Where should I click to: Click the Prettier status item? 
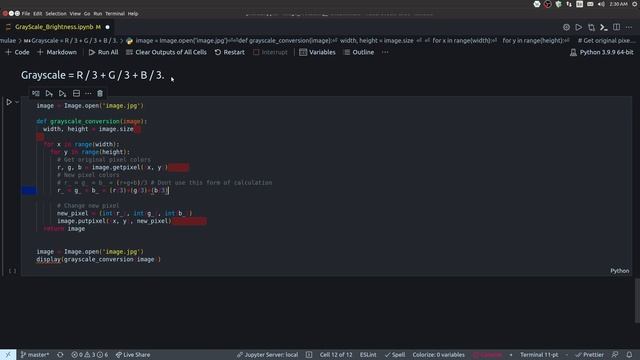(x=590, y=355)
